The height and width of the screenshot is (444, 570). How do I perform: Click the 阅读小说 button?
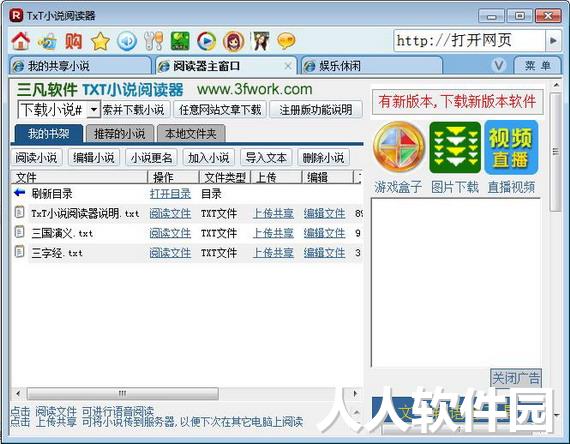click(36, 158)
